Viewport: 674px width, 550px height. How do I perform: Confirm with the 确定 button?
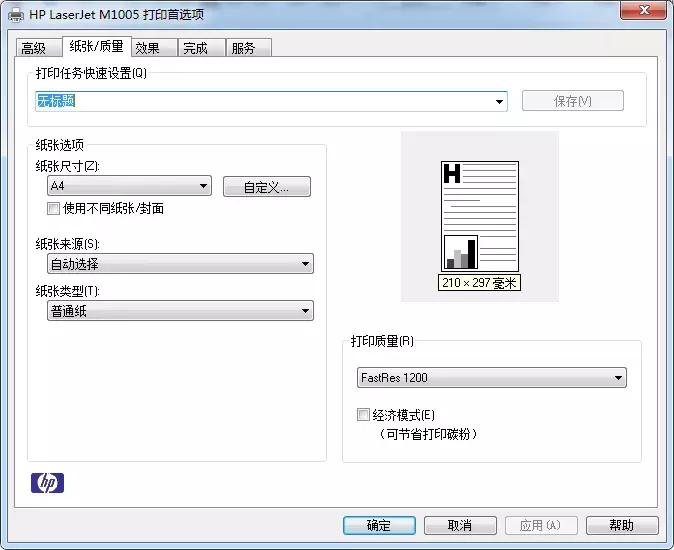point(379,526)
